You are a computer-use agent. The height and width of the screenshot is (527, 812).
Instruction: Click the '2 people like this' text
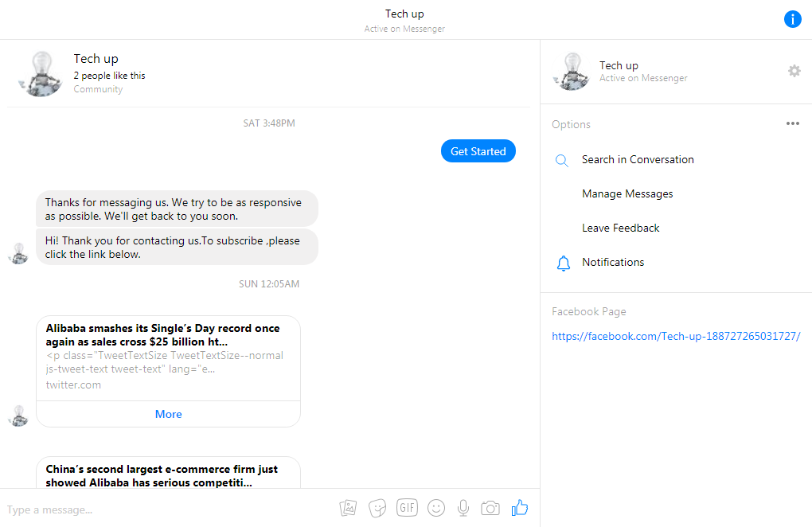109,76
